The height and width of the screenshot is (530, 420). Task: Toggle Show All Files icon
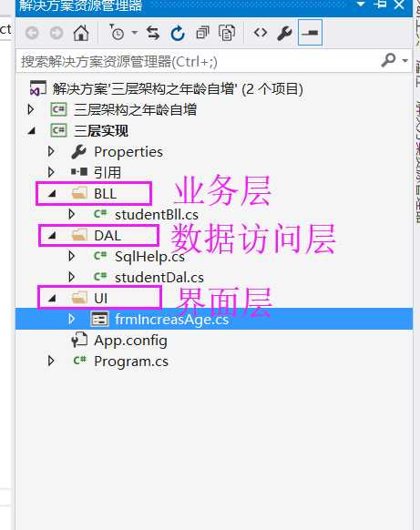click(227, 33)
